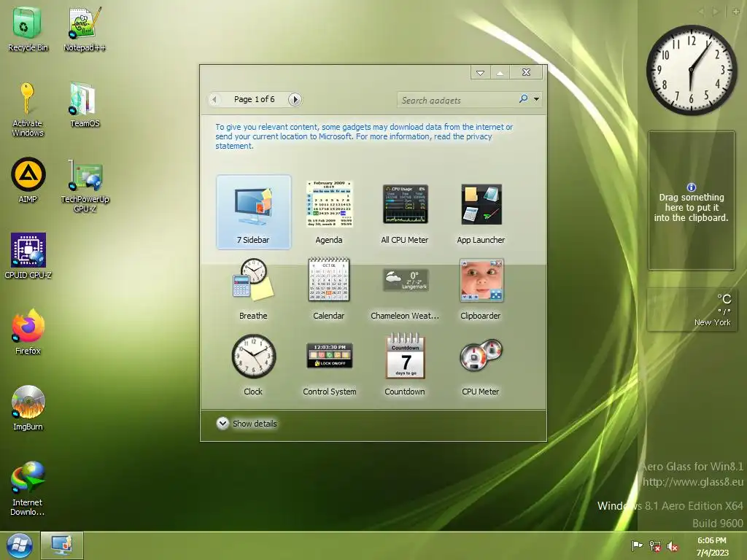Go to next gadget page

pyautogui.click(x=295, y=99)
